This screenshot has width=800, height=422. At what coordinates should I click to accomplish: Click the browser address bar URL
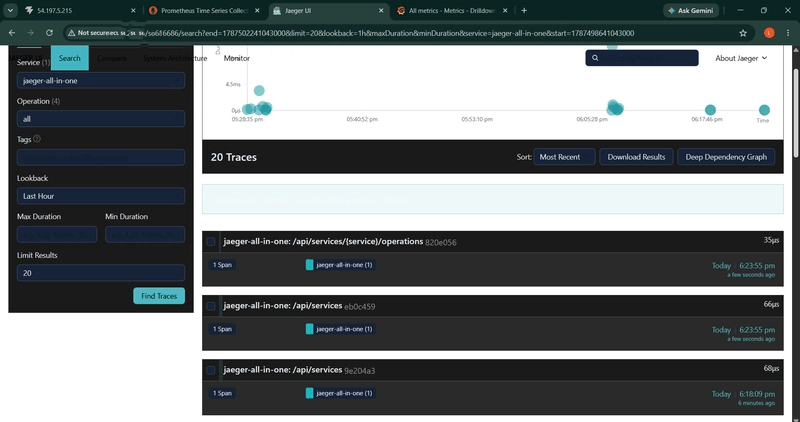[388, 33]
